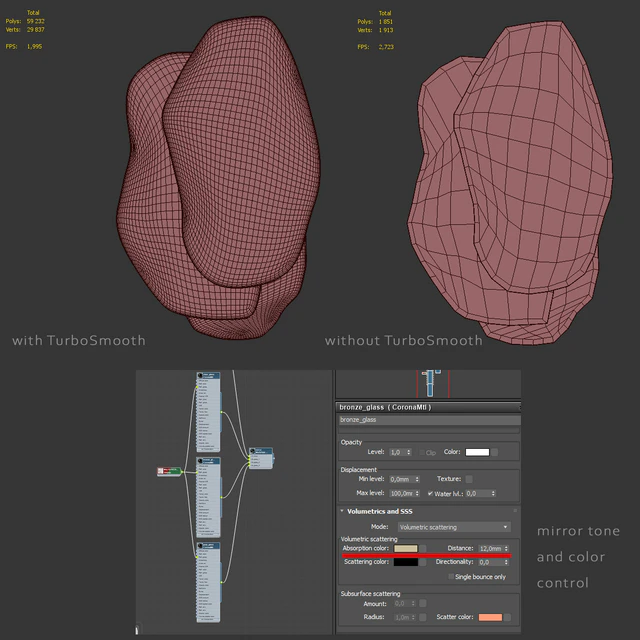Click the dense TurboSmooth mesh model
640x640 pixels.
coord(218,180)
